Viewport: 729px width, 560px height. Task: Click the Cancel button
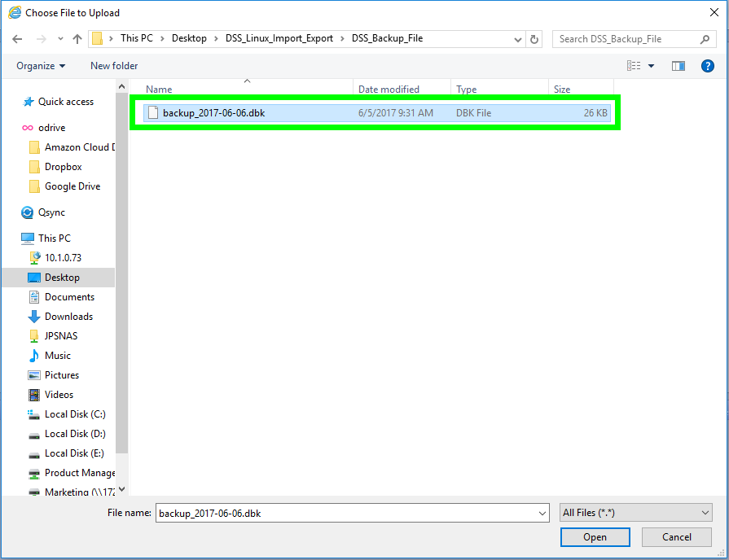pos(677,537)
